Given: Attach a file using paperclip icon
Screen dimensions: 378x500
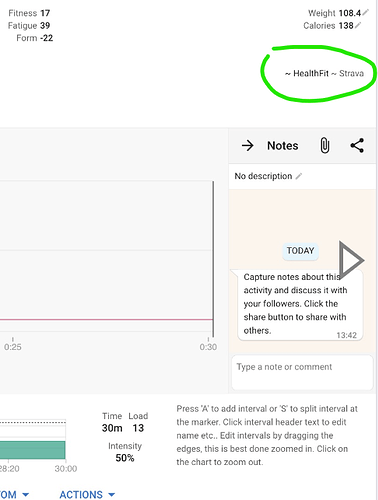Looking at the screenshot, I should [x=325, y=146].
